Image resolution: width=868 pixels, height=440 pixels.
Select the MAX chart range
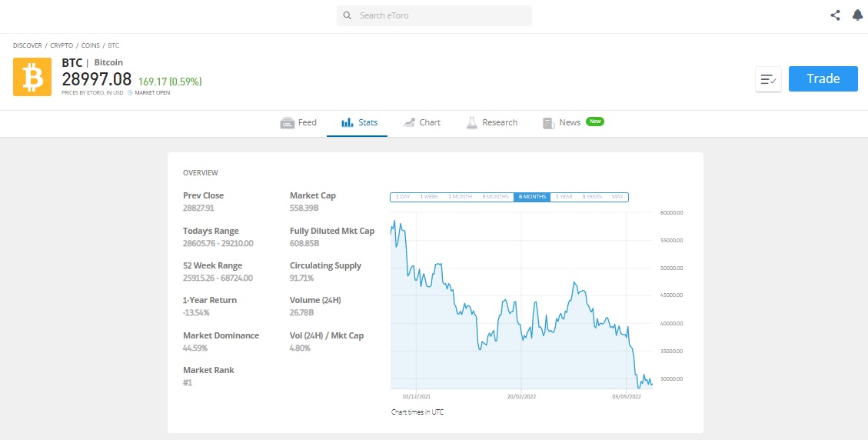617,197
